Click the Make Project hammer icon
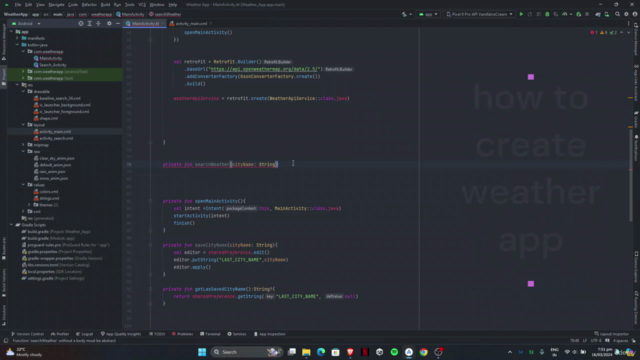The image size is (640, 360). (x=404, y=14)
